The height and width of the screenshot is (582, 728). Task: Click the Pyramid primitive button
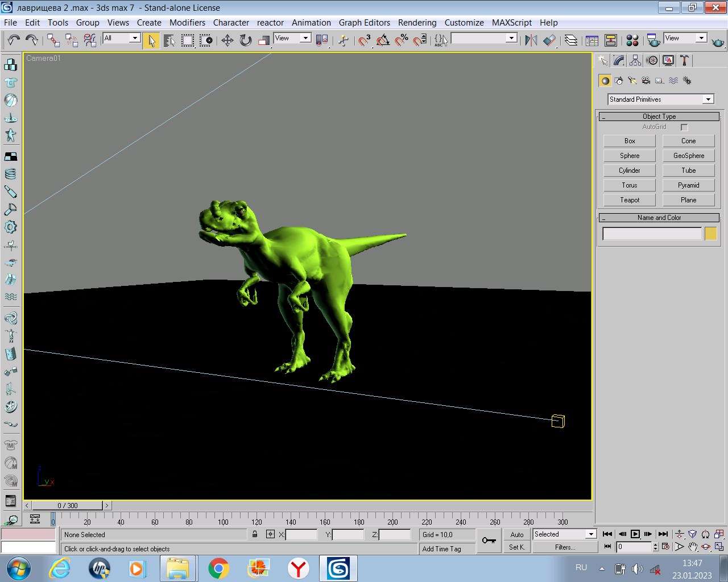689,185
